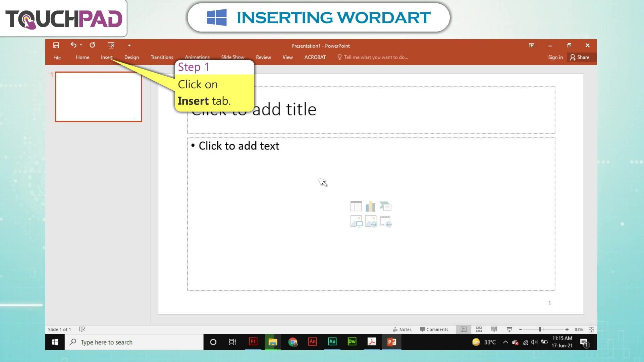Image resolution: width=644 pixels, height=362 pixels.
Task: Open Adobe Audition from taskbar
Action: 332,342
